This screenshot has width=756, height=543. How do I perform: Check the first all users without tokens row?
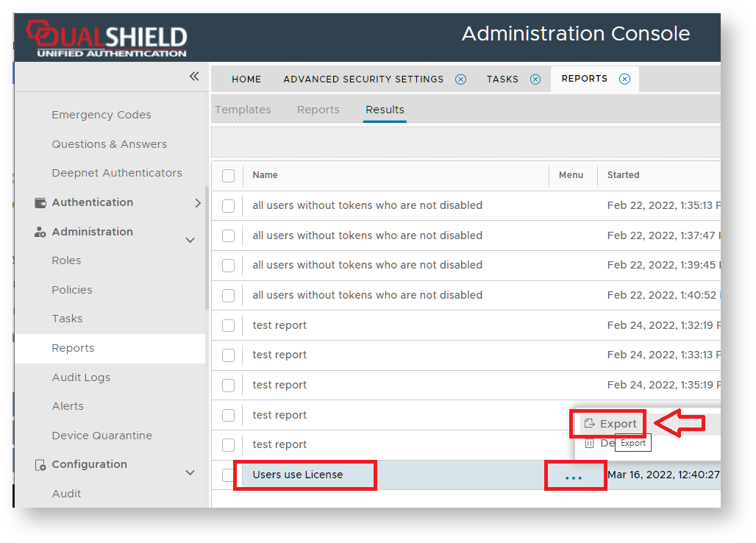pyautogui.click(x=228, y=206)
